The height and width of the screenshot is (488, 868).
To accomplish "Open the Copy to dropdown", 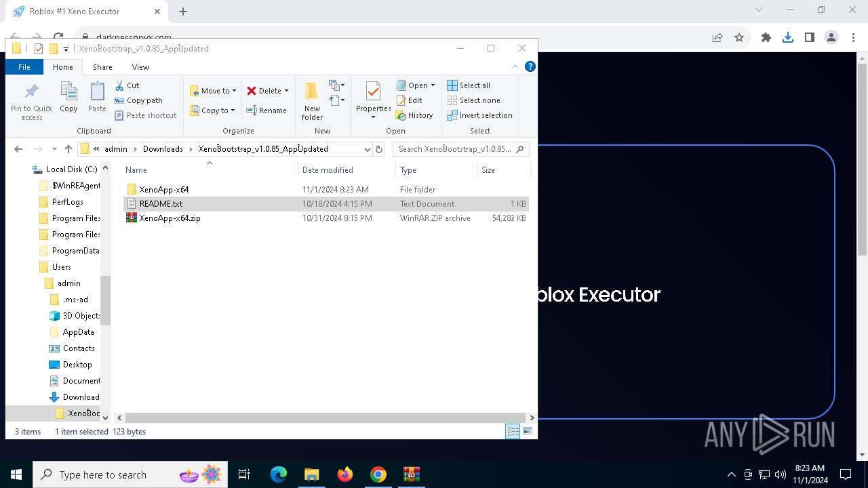I will tap(212, 110).
